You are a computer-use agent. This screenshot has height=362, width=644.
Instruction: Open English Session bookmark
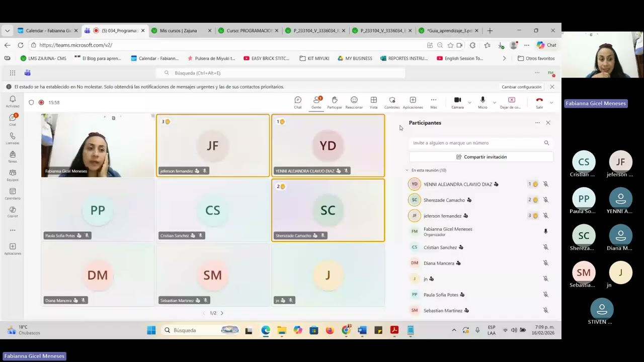(460, 58)
